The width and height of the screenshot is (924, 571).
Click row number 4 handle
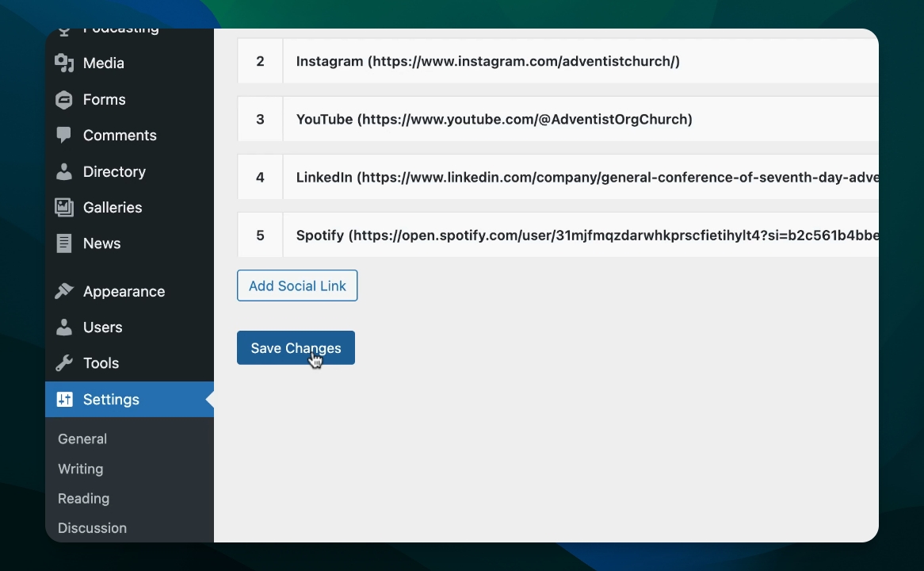tap(260, 178)
